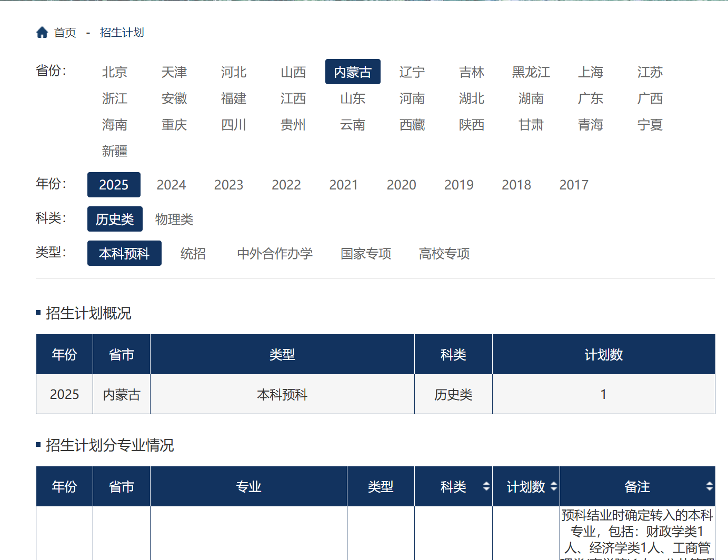Select 国家专项 admission type

pos(366,254)
